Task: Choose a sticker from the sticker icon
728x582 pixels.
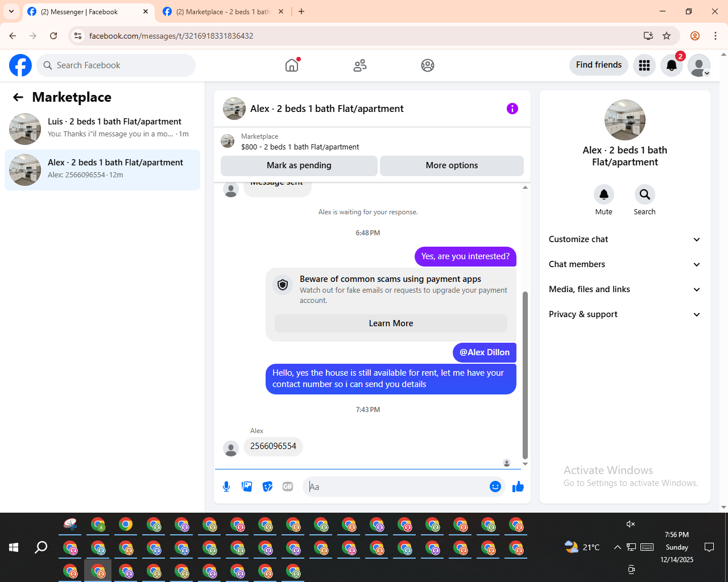Action: [267, 487]
